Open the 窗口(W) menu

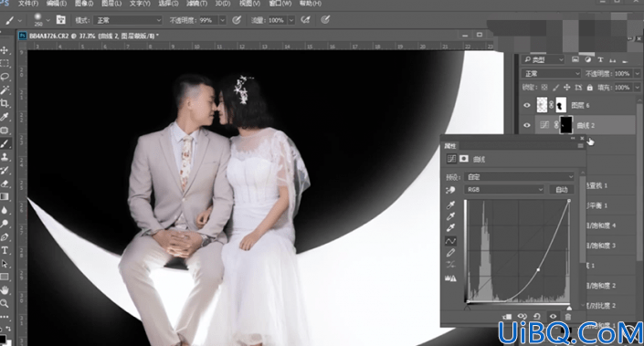280,4
